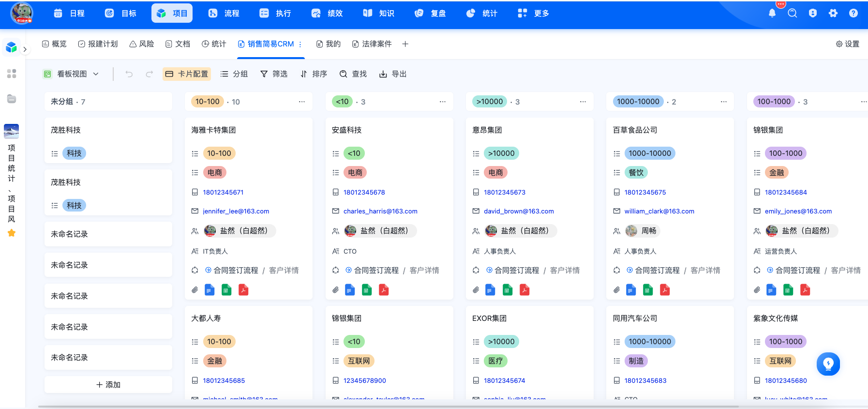The image size is (868, 409).
Task: Click the starred favorite icon in the left sidebar
Action: tap(12, 233)
